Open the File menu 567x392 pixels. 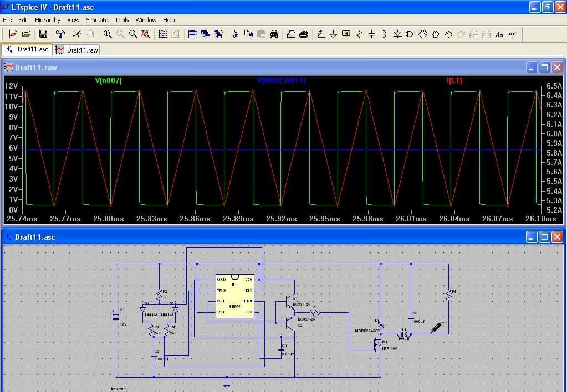point(7,20)
